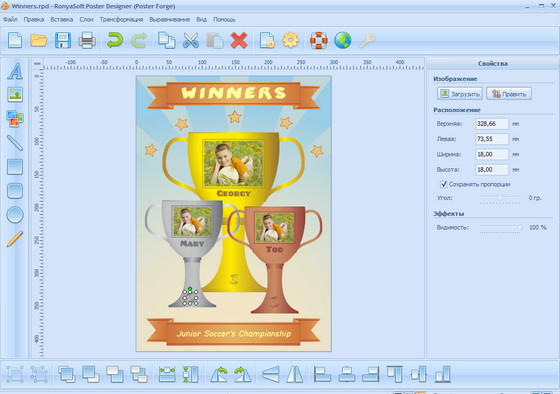Open the Слои menu
Screen dimensions: 560x394
(86, 19)
